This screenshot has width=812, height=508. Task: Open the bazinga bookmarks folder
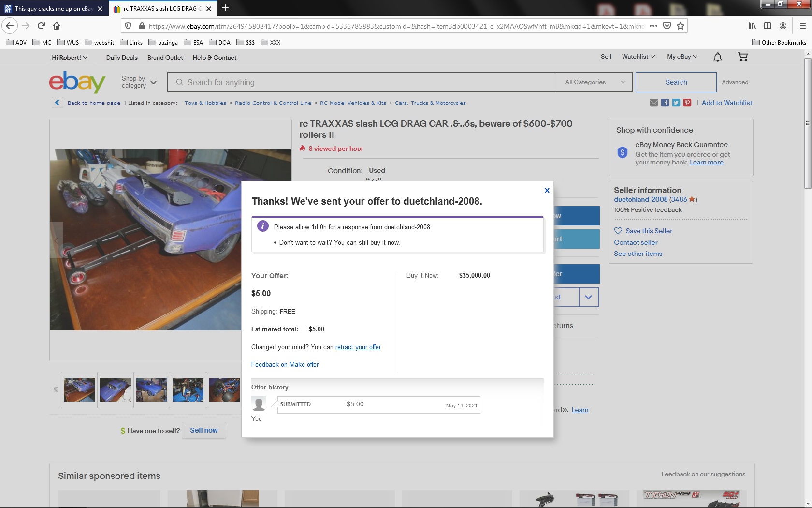coord(163,42)
